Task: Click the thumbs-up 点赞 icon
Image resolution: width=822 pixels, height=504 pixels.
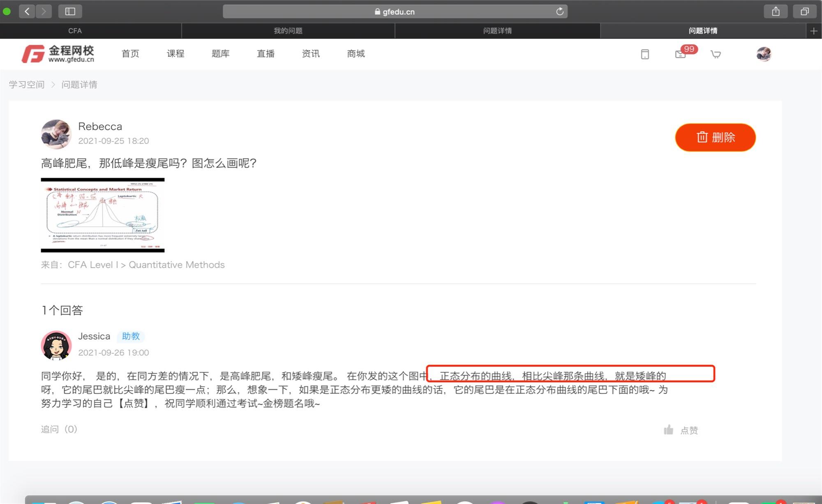Action: tap(669, 430)
